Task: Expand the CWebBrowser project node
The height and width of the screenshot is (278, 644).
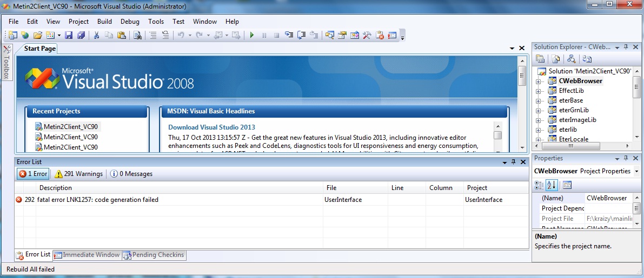Action: coord(538,81)
